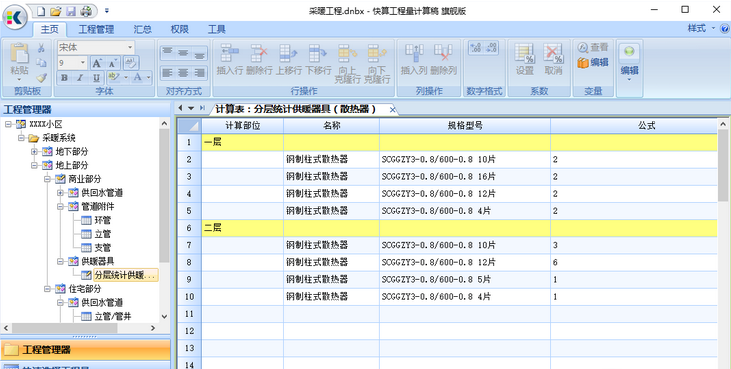Toggle underline formatting button

[x=96, y=77]
